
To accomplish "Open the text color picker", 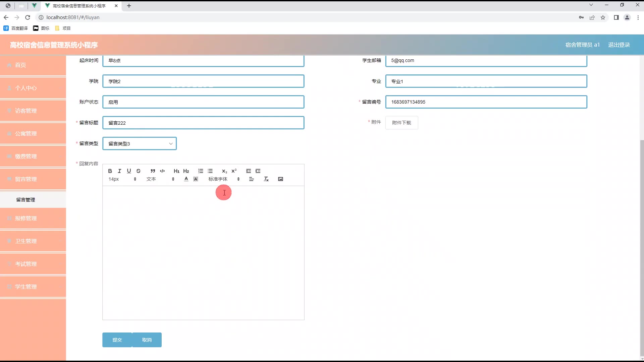I will coord(186,179).
